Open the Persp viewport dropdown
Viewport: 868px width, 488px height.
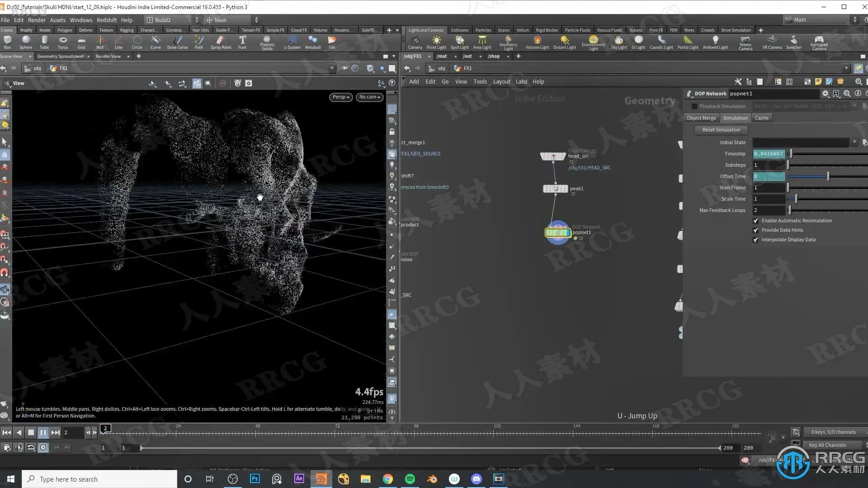tap(341, 97)
